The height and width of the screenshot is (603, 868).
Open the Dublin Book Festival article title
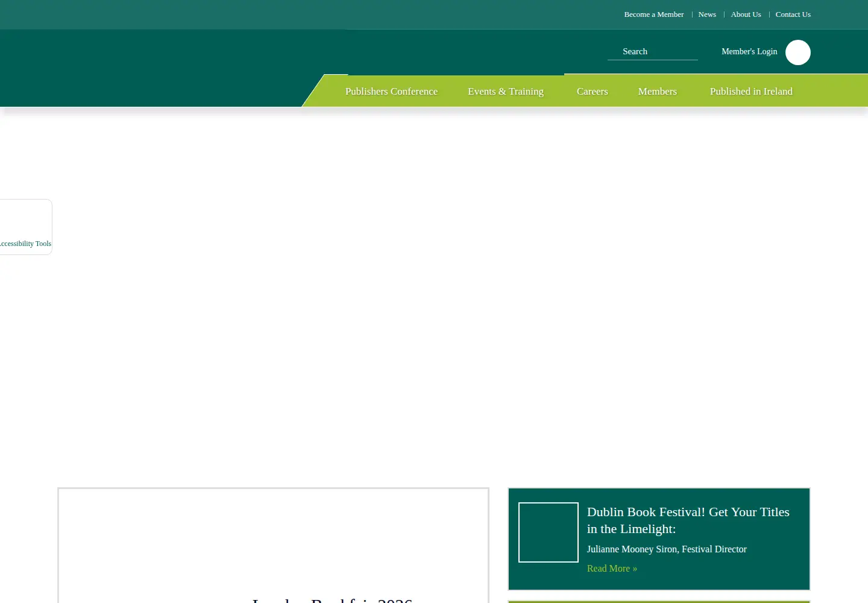pyautogui.click(x=688, y=520)
